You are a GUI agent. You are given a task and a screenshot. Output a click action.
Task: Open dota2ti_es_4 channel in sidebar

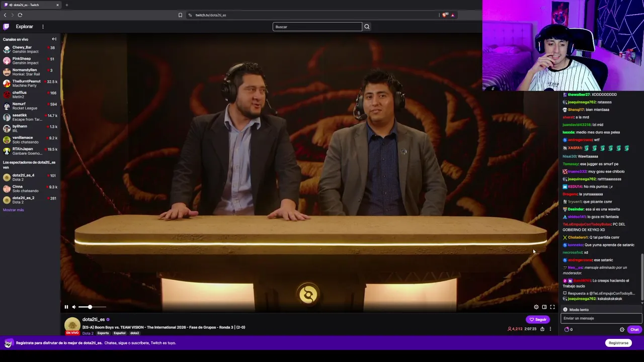(30, 177)
